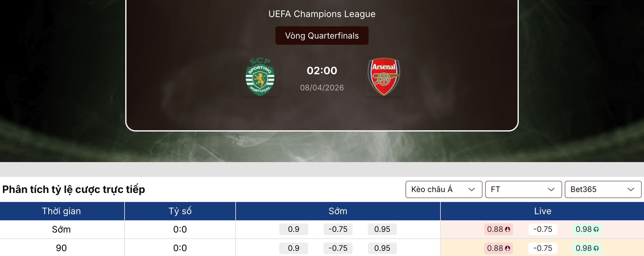Screen dimensions: 644x256
Task: Click the Sporting CP team crest
Action: [260, 77]
